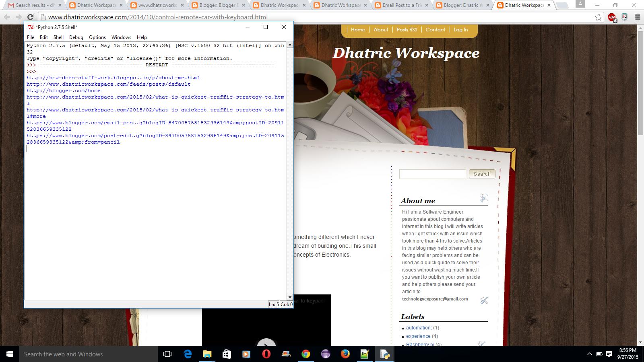644x362 pixels.
Task: Go back using the browser back arrow
Action: coord(7,17)
